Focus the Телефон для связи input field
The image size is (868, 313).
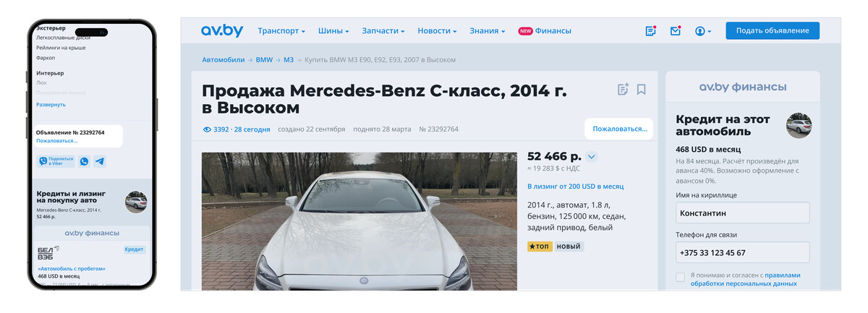(x=743, y=252)
